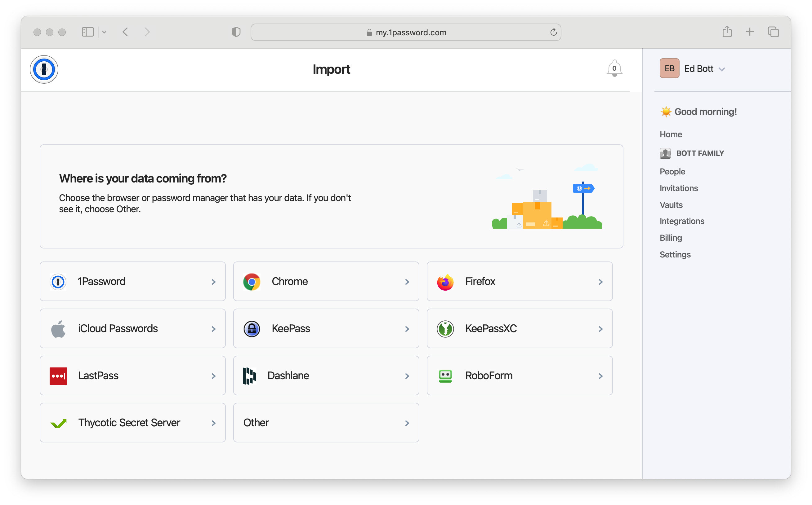Select the Chrome import option icon
812x505 pixels.
point(252,281)
